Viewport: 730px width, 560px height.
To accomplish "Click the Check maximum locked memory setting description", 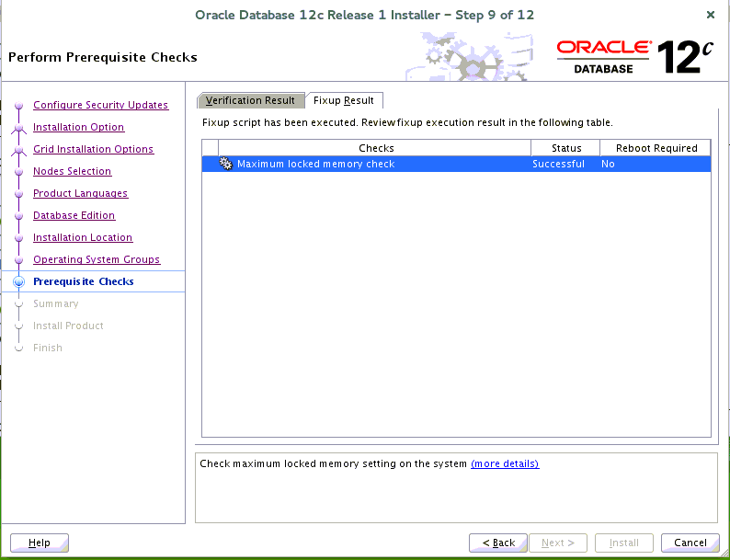I will 333,463.
